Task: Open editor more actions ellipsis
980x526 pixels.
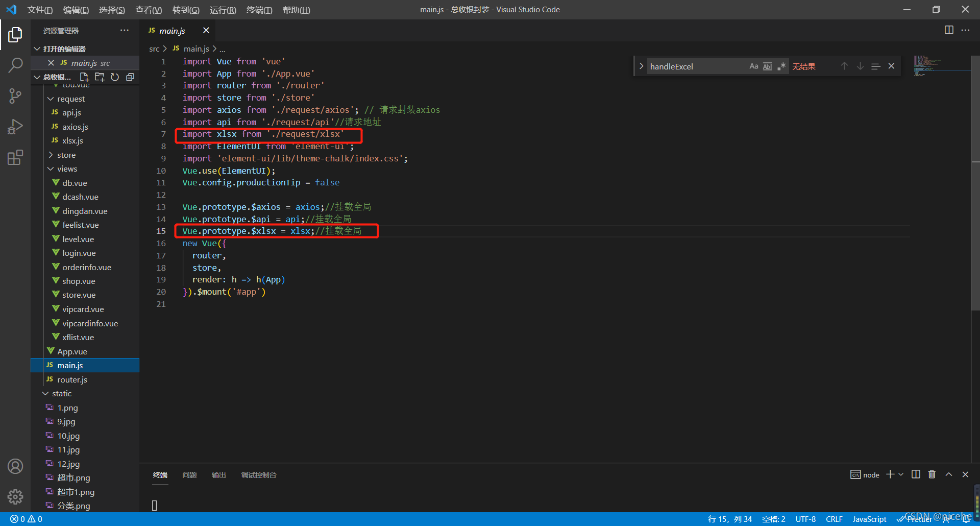Action: (x=965, y=30)
